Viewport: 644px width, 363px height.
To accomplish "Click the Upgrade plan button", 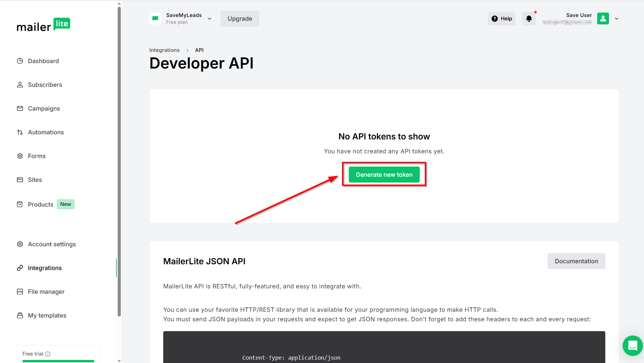I will pos(240,19).
